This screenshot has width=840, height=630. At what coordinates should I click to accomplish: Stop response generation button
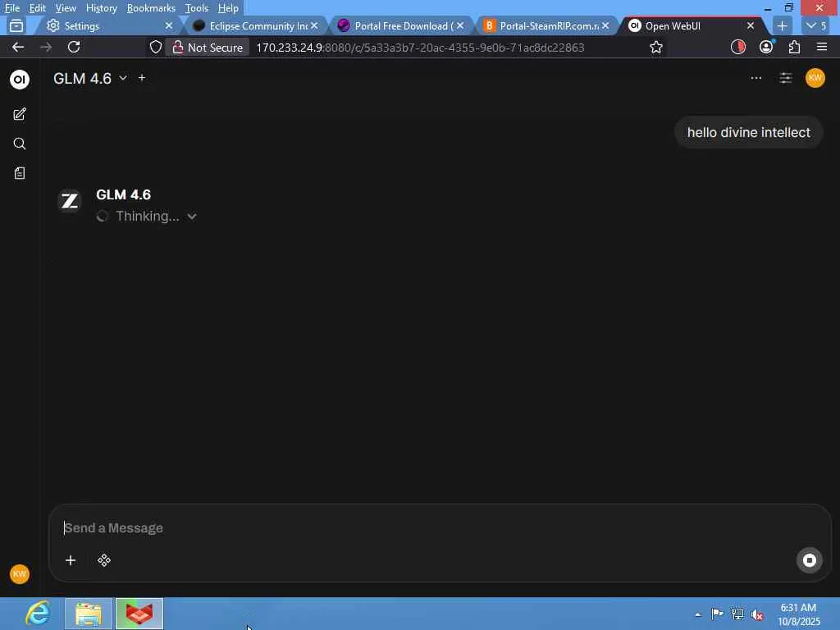coord(810,560)
